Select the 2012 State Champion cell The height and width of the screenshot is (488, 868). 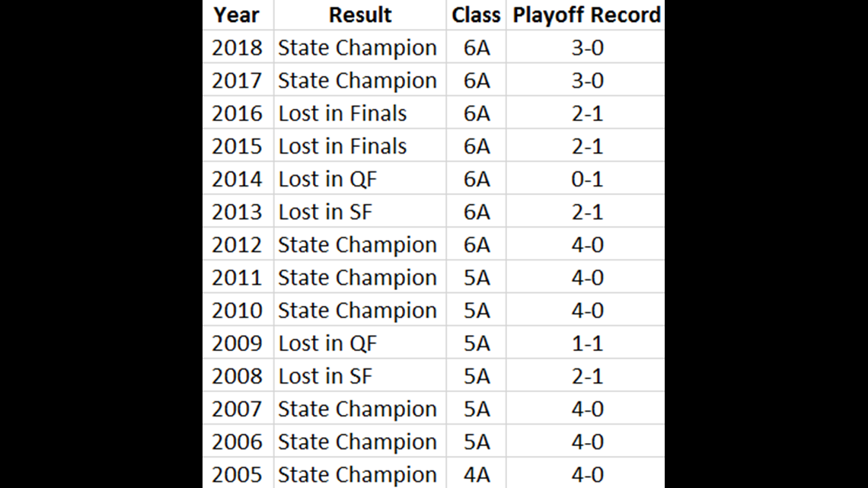360,244
